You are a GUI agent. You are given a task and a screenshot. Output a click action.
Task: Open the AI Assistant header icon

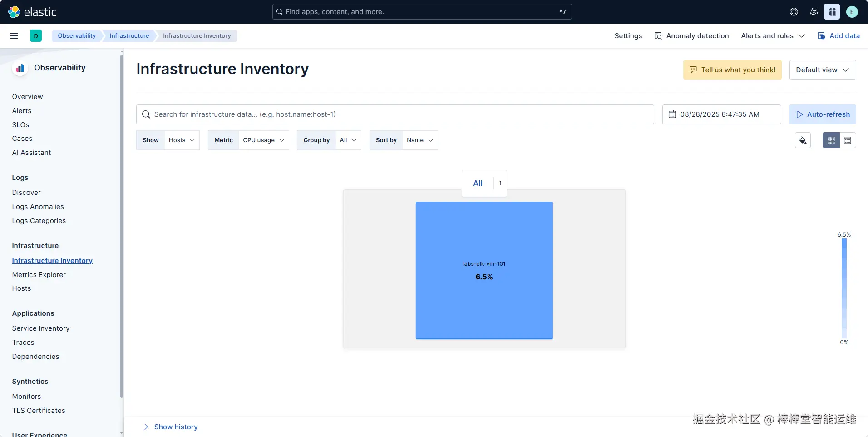(x=832, y=12)
